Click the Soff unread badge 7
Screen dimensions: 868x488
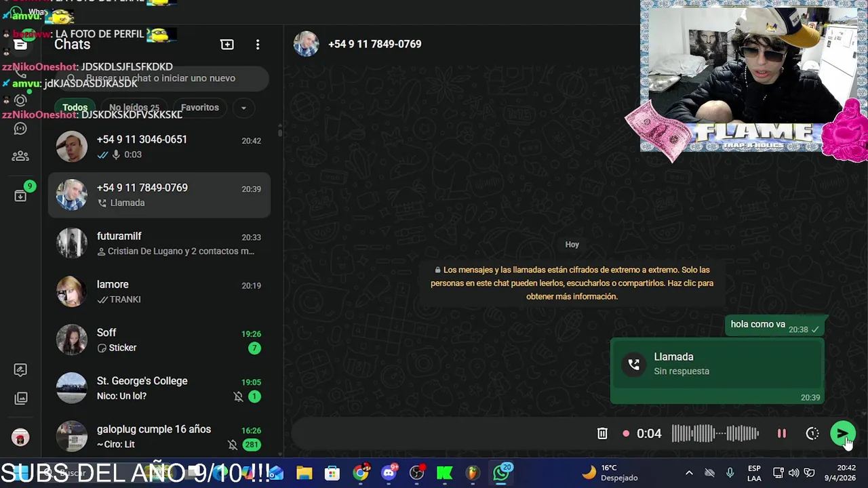(254, 348)
